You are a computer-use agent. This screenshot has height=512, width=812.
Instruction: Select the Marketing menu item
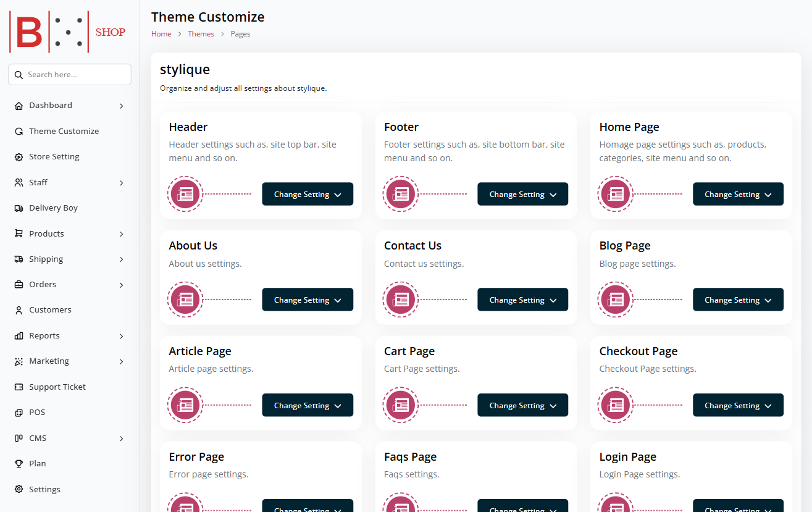pos(50,361)
